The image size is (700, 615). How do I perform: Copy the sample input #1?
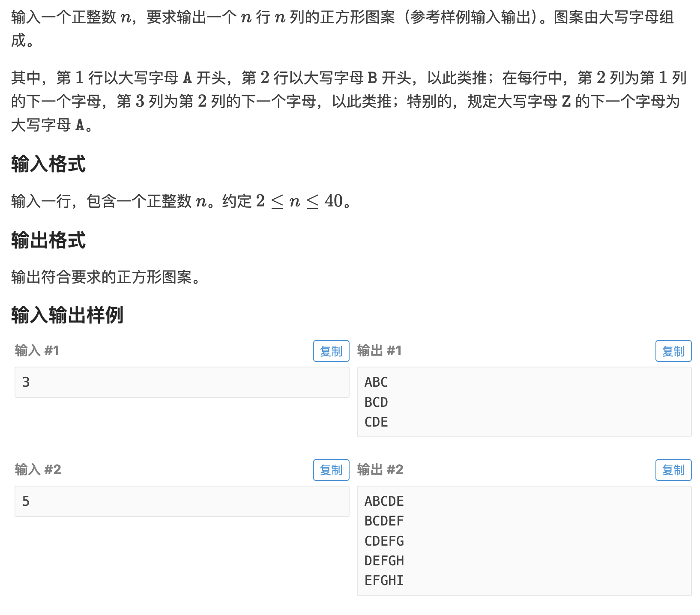[x=331, y=351]
